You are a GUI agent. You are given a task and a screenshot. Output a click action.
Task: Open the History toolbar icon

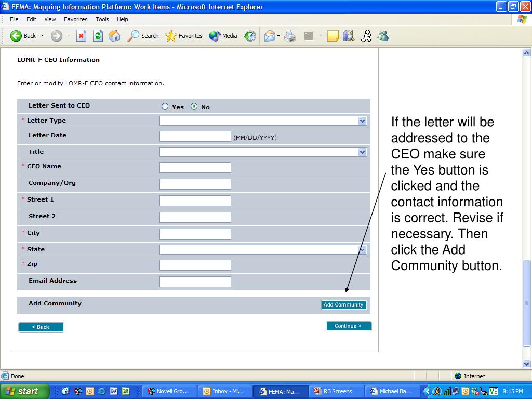tap(250, 36)
